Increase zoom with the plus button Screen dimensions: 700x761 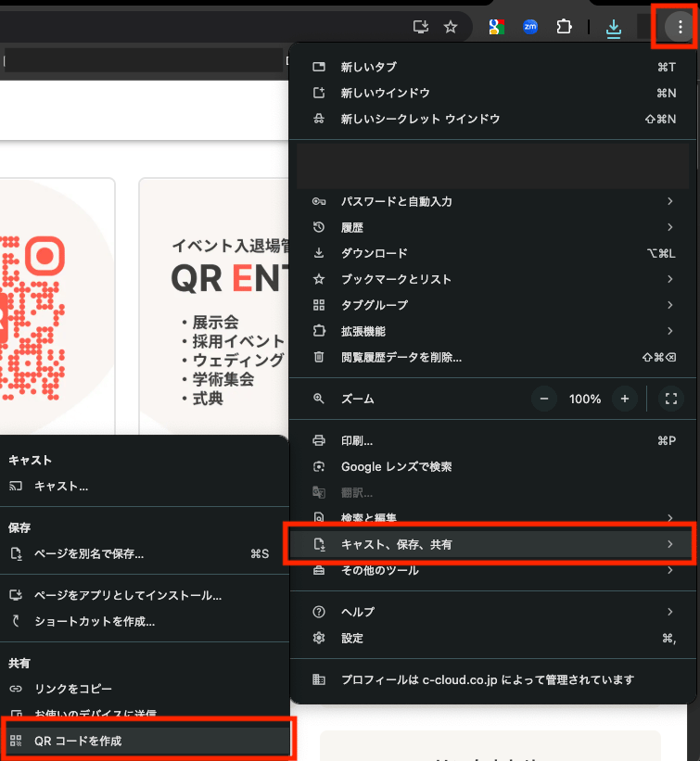[625, 399]
